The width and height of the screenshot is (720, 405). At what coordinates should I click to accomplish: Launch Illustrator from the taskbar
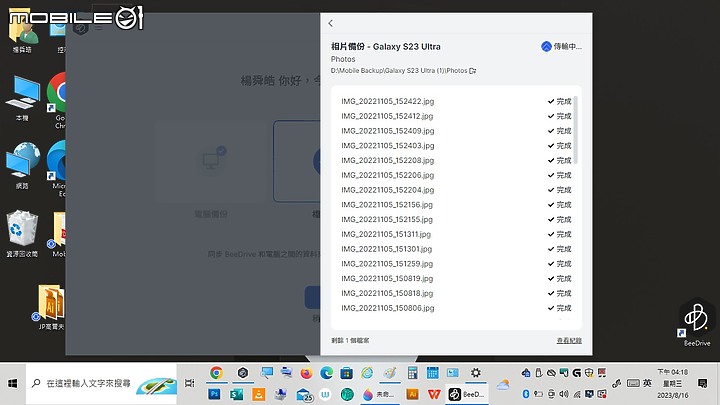pyautogui.click(x=412, y=394)
